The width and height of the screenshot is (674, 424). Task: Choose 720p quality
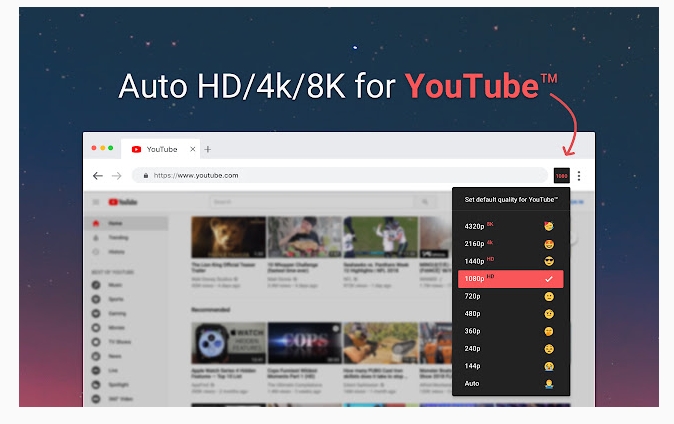510,296
